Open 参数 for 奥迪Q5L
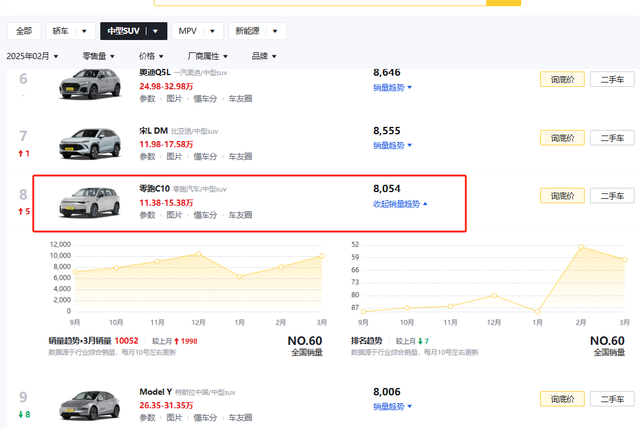Screen dimensions: 640x428 (x=147, y=99)
